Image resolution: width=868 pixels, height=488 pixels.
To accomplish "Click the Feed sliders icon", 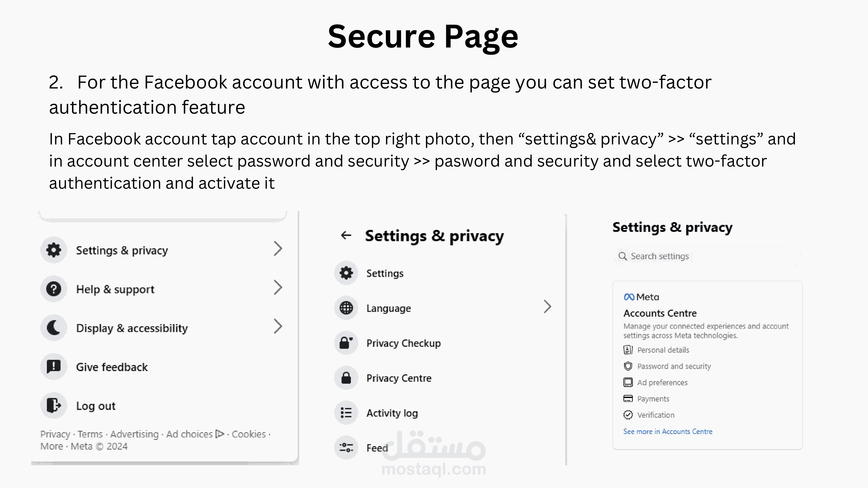I will tap(346, 448).
